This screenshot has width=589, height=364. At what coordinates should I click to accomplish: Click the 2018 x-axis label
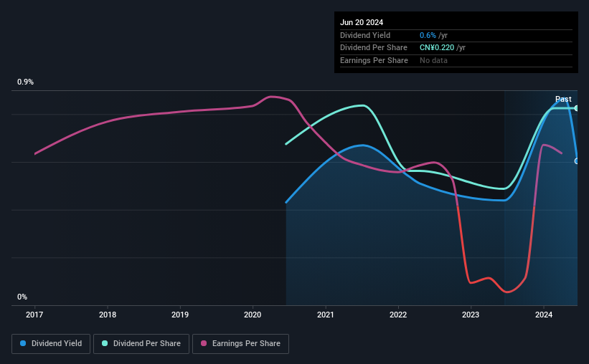[x=108, y=315]
